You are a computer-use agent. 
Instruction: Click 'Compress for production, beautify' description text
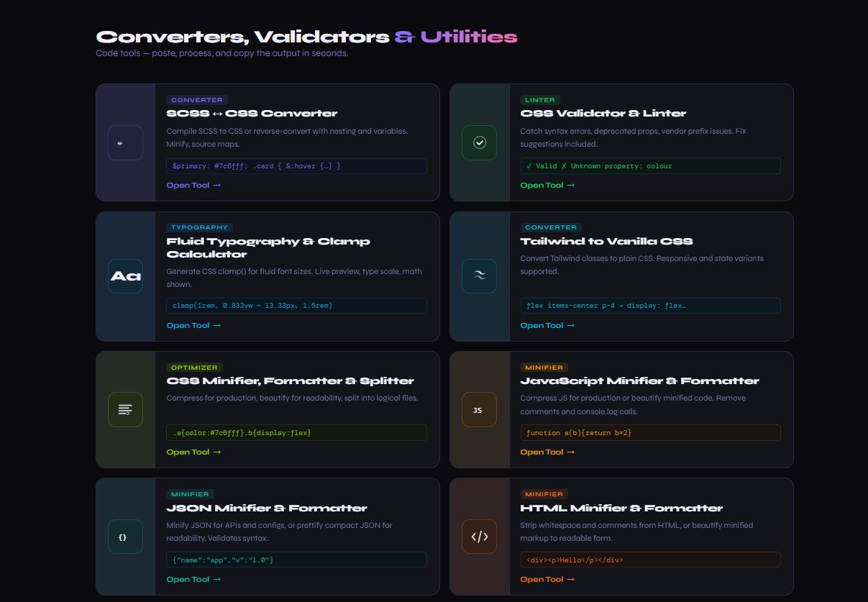tap(292, 398)
